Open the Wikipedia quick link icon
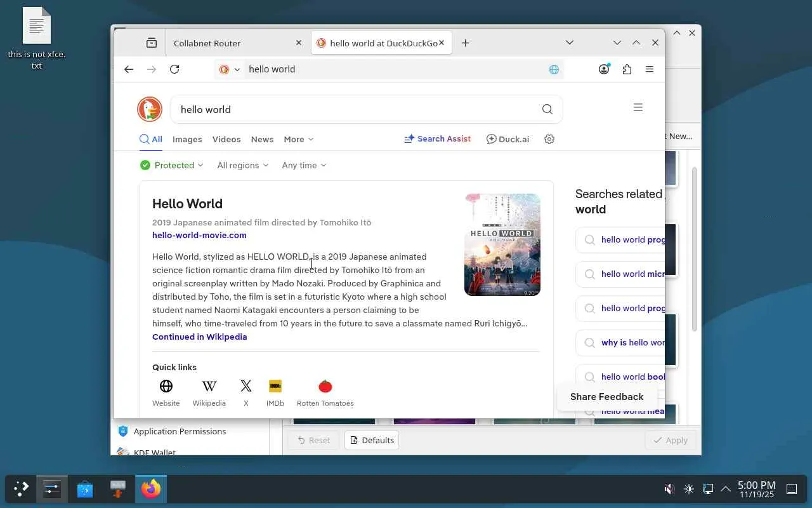 [x=209, y=386]
